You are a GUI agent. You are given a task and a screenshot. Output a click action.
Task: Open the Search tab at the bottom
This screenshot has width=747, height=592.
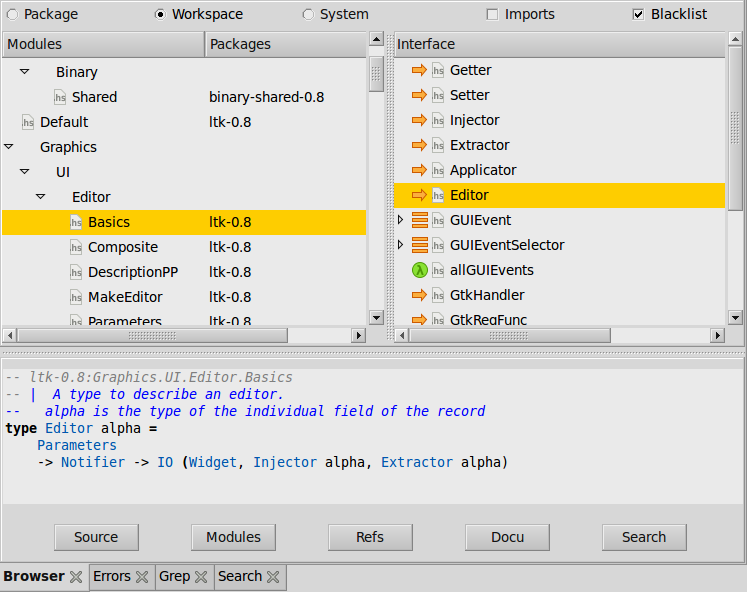[x=239, y=576]
